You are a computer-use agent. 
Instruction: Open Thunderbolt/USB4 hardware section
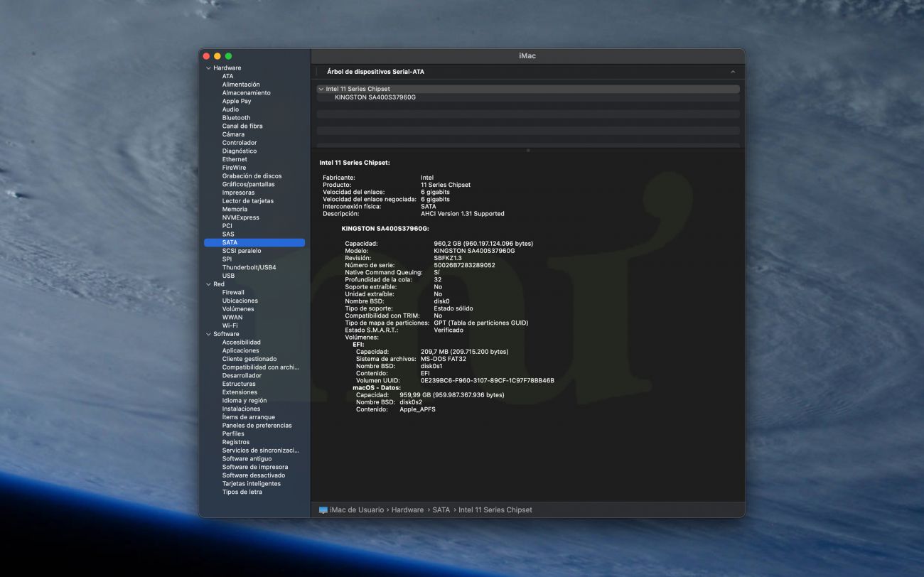249,268
